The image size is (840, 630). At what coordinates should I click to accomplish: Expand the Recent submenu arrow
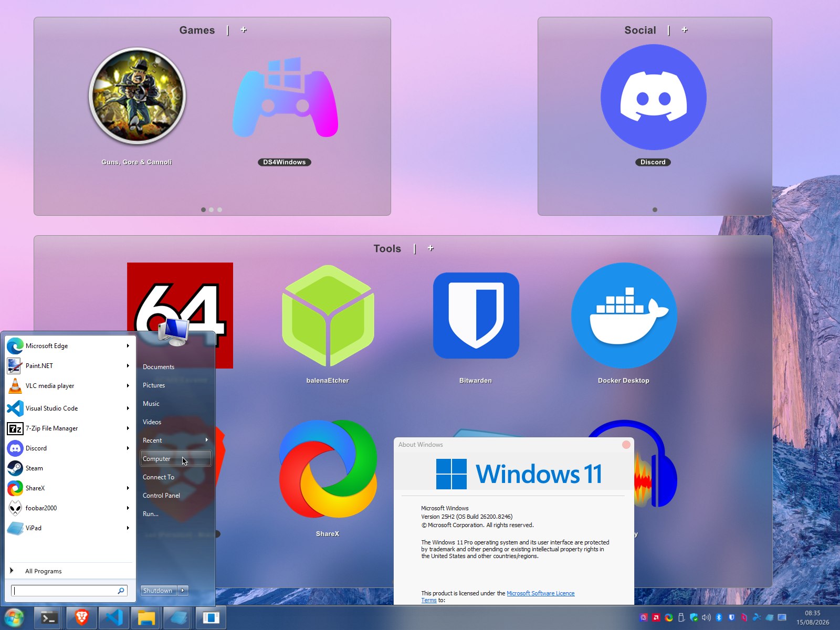click(207, 440)
